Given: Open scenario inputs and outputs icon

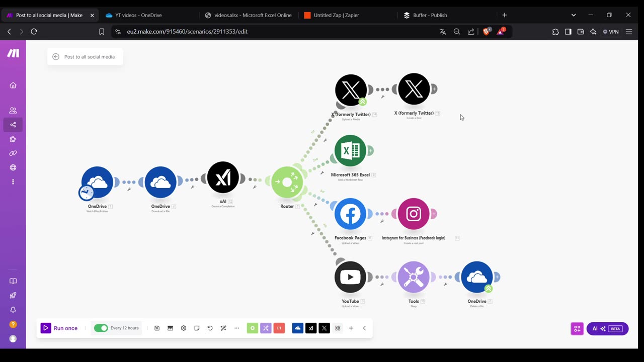Looking at the screenshot, I should point(170,328).
